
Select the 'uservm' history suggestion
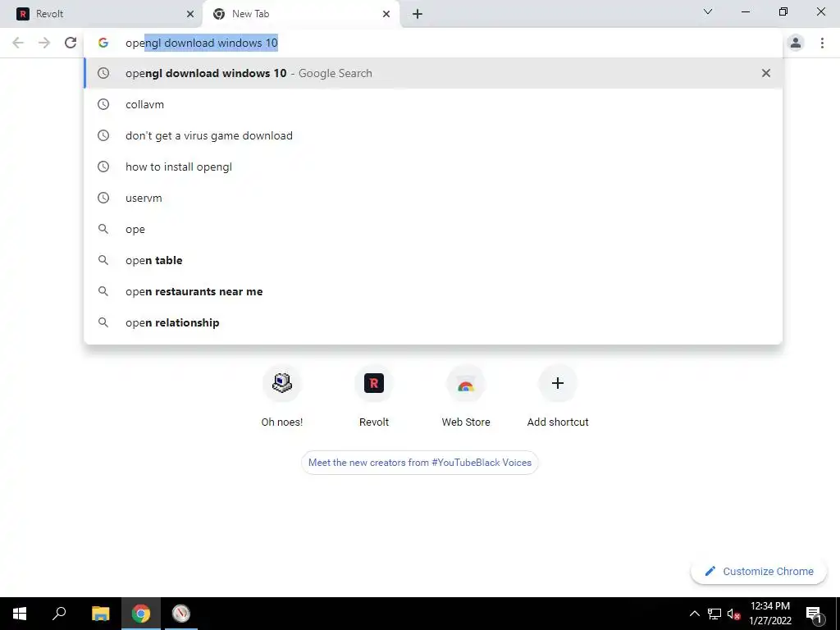point(433,198)
